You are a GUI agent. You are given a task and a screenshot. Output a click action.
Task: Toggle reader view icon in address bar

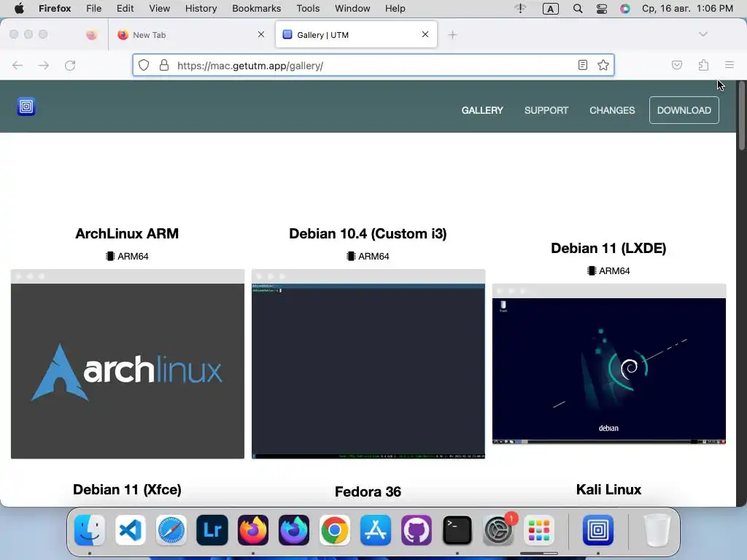click(x=582, y=65)
